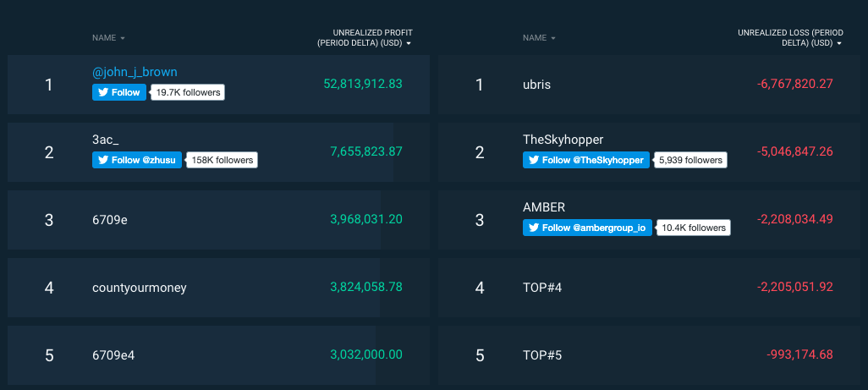Sort by the Unrealized Profit column header

click(364, 38)
